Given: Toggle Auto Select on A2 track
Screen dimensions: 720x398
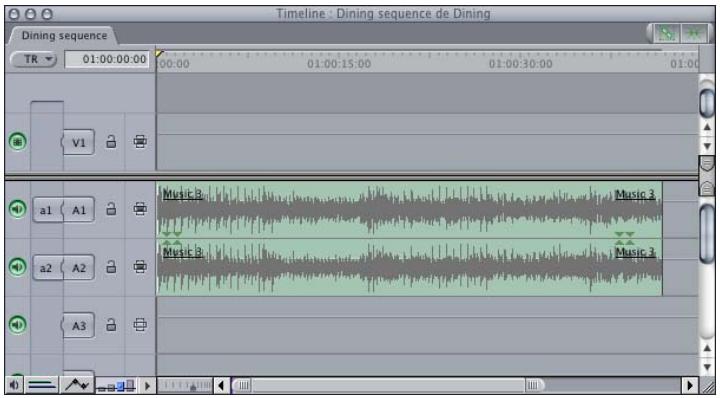Looking at the screenshot, I should (x=140, y=267).
